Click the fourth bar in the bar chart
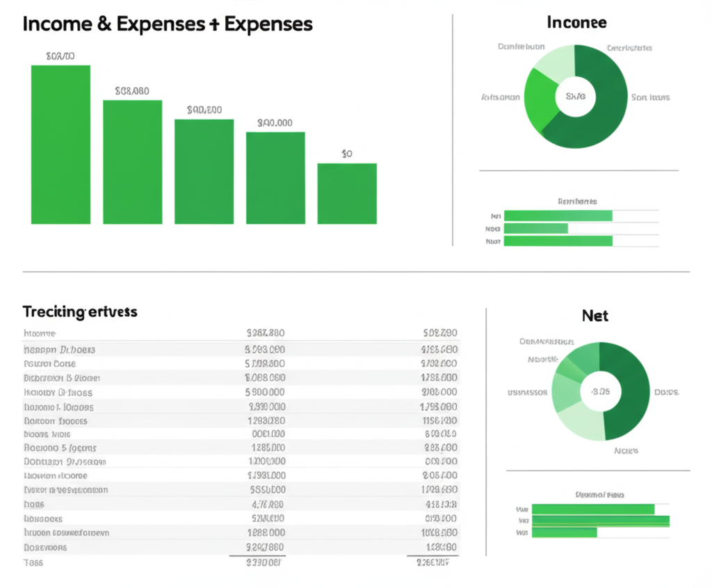This screenshot has width=712, height=588. click(x=275, y=178)
